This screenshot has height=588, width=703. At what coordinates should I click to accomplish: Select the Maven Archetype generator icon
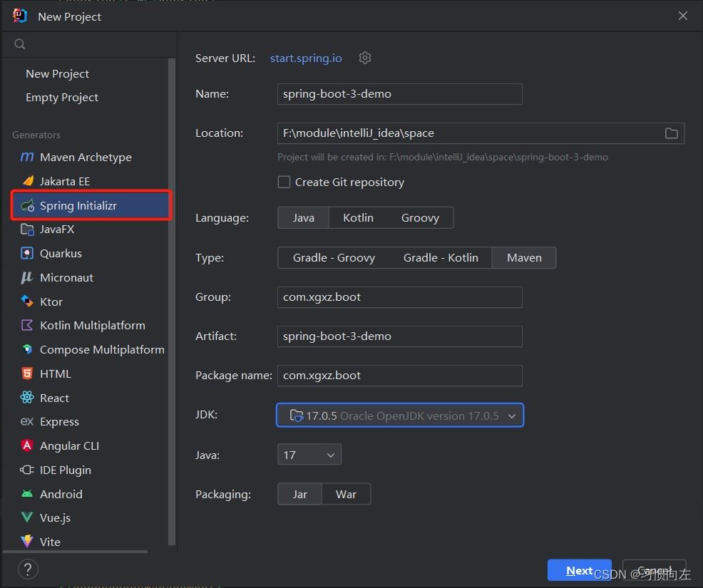[x=27, y=158]
